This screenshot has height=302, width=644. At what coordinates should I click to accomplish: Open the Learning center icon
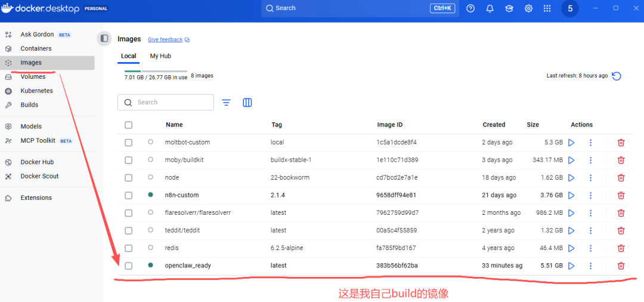pos(509,8)
